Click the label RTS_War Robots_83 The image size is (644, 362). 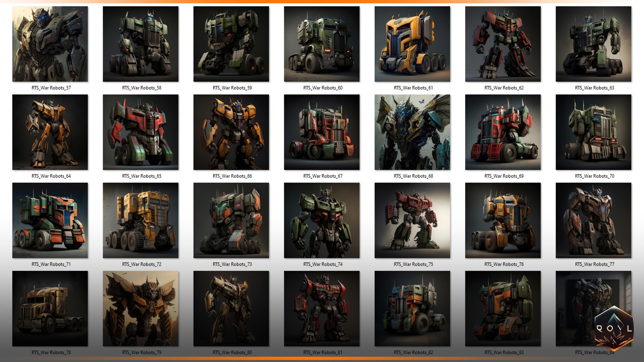click(x=504, y=352)
